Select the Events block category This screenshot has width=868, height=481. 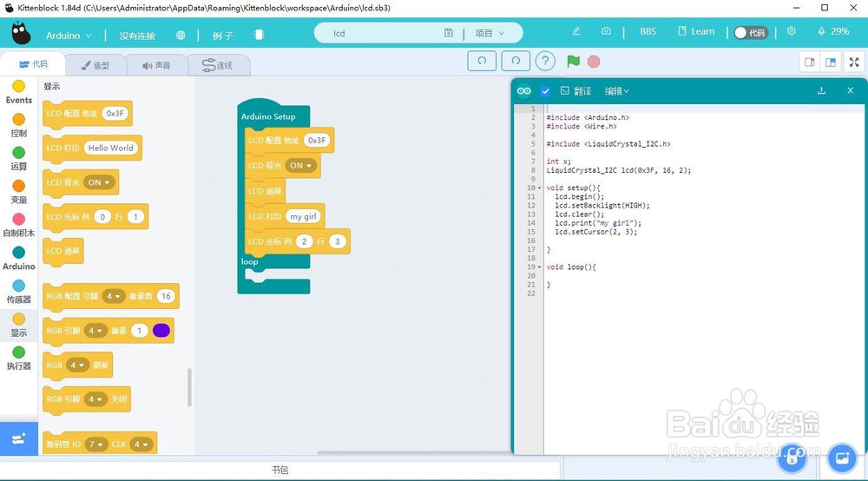[19, 92]
